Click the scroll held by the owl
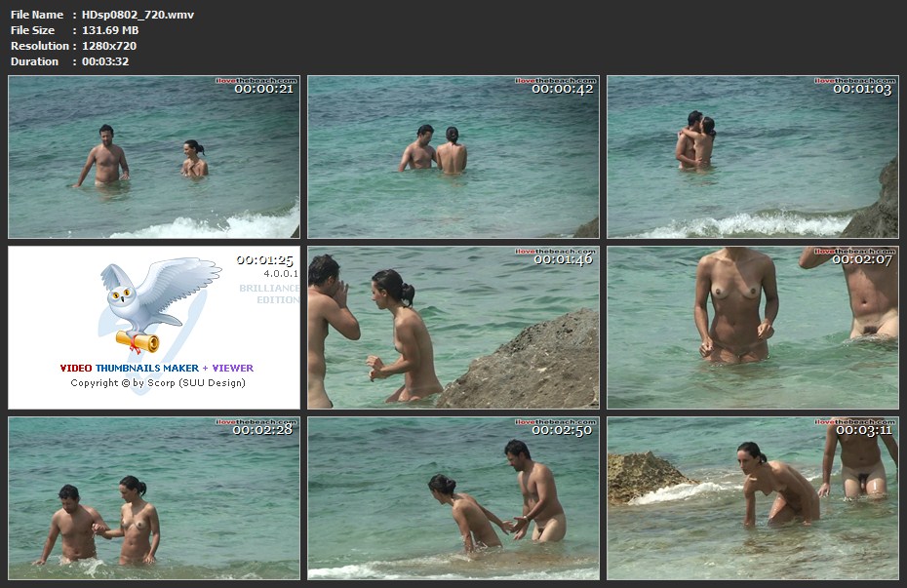Screen dimensions: 907x588 click(138, 340)
